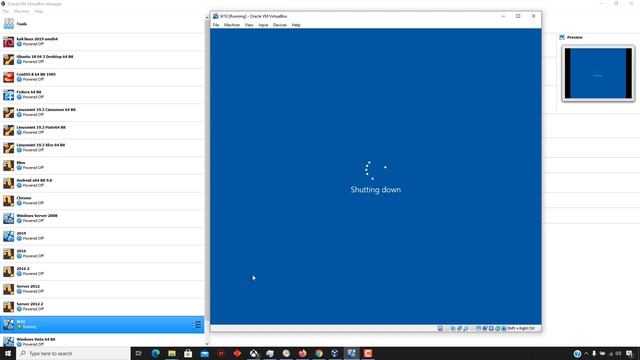Select the Fedora 64 Bit VM
Viewport: 640px width, 360px height.
click(102, 95)
